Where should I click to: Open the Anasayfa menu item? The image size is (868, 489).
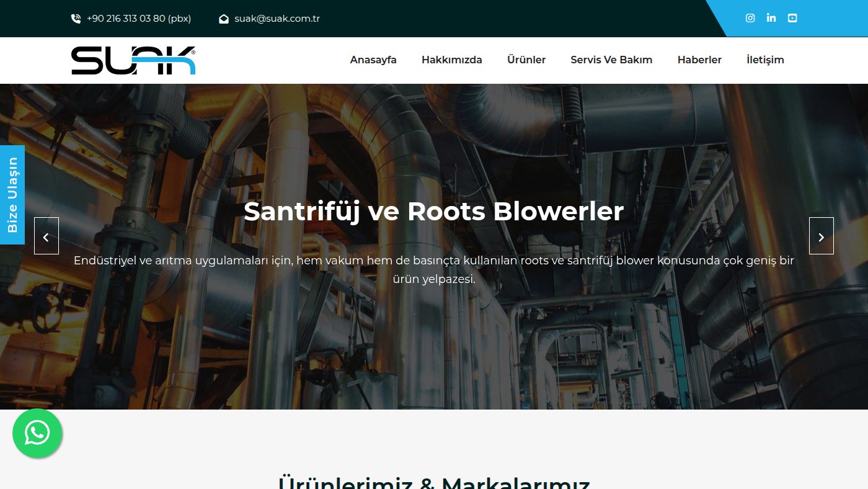pyautogui.click(x=373, y=60)
